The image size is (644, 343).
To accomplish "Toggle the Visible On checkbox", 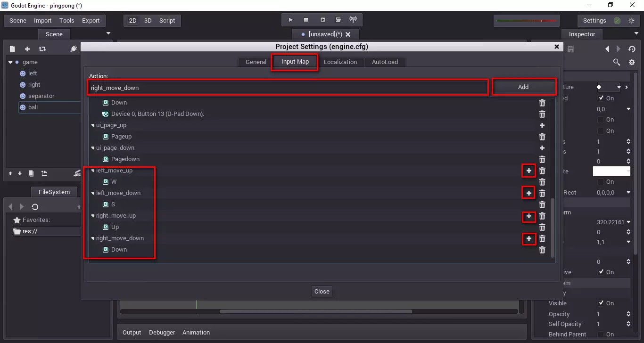I will [x=601, y=303].
